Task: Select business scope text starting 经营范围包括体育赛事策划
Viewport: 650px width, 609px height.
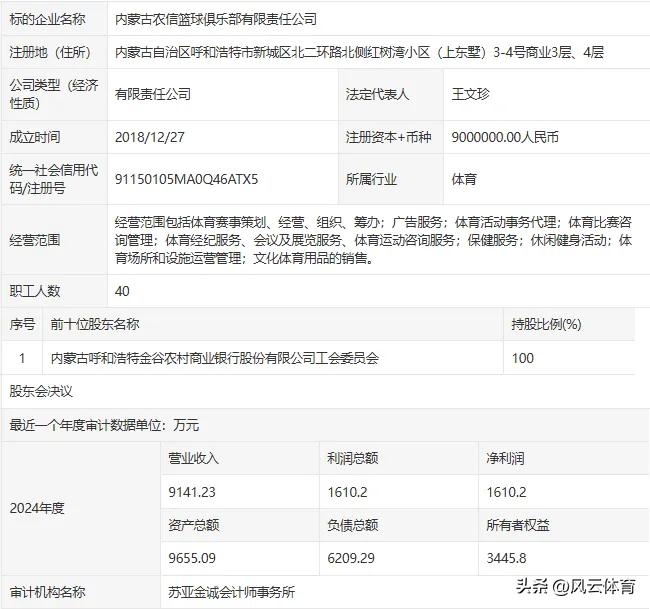Action: (373, 240)
